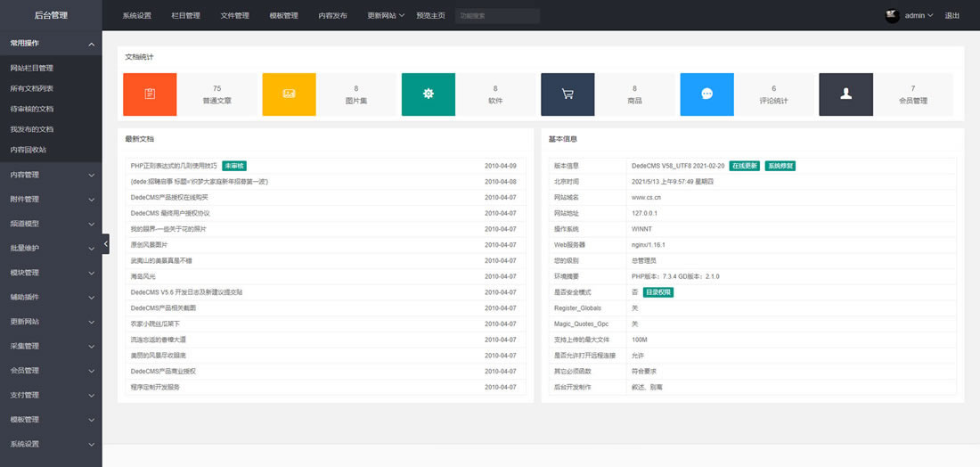Screen dimensions: 980x467
Task: Click the 目录权限 green badge
Action: (x=658, y=291)
